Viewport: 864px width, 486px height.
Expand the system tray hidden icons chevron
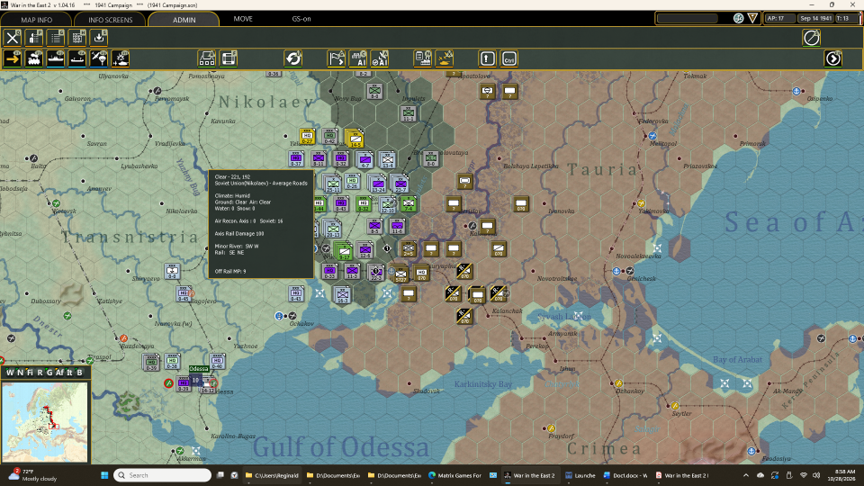pyautogui.click(x=746, y=475)
